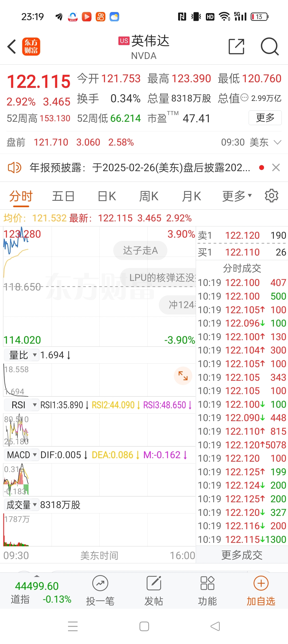Tap the 均价 121.532 label
The image size is (288, 644).
(35, 218)
